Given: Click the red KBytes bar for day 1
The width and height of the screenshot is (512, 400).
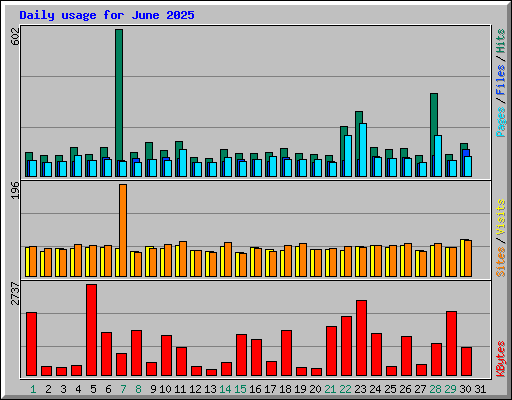Looking at the screenshot, I should click(31, 344).
